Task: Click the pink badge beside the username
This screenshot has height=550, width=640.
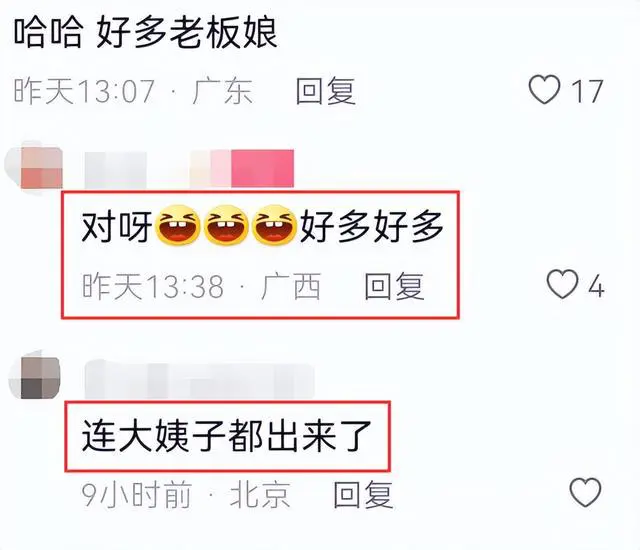Action: click(262, 169)
